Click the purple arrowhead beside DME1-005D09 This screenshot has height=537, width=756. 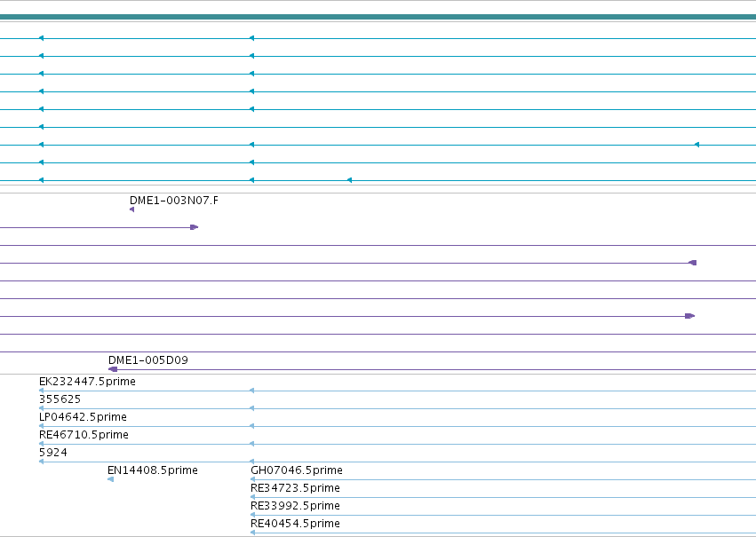point(113,369)
